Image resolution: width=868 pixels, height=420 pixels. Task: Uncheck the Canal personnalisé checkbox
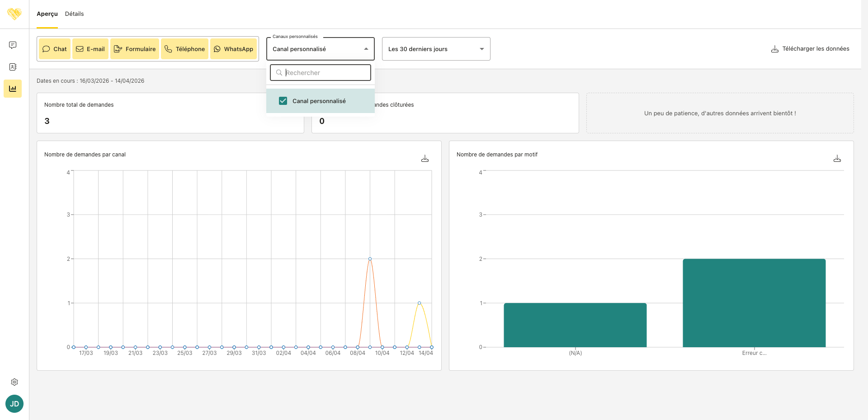tap(283, 101)
